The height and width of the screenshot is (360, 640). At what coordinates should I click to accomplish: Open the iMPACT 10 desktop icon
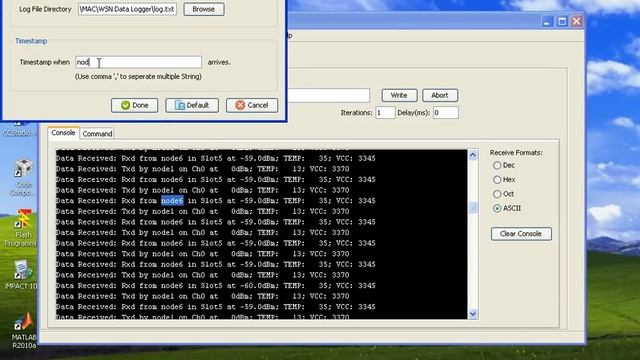tap(21, 275)
